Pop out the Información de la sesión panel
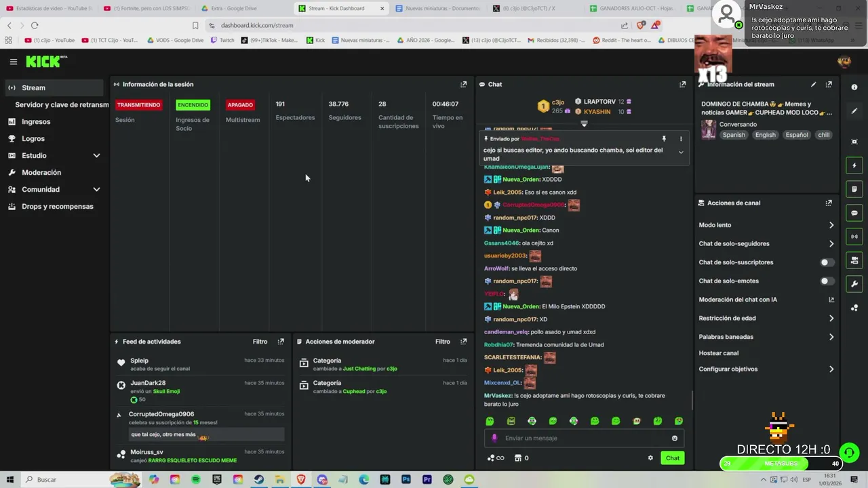 [x=464, y=85]
